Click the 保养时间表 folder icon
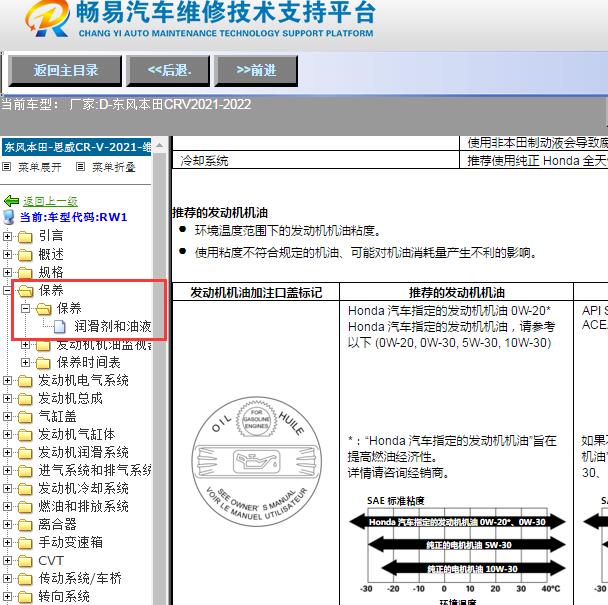This screenshot has height=605, width=608. click(x=43, y=363)
